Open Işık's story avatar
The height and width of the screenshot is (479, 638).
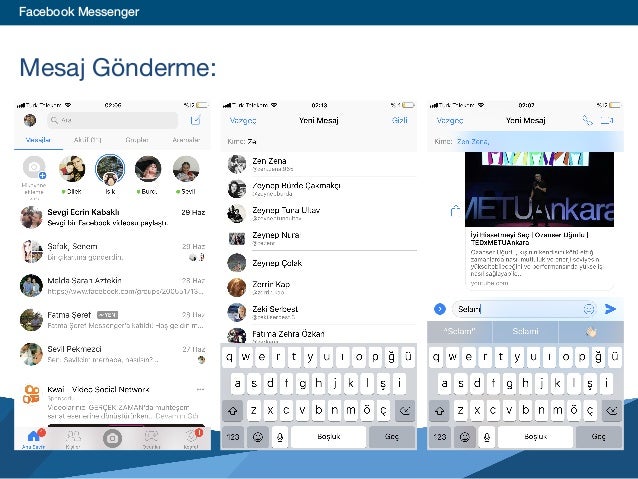[x=110, y=169]
